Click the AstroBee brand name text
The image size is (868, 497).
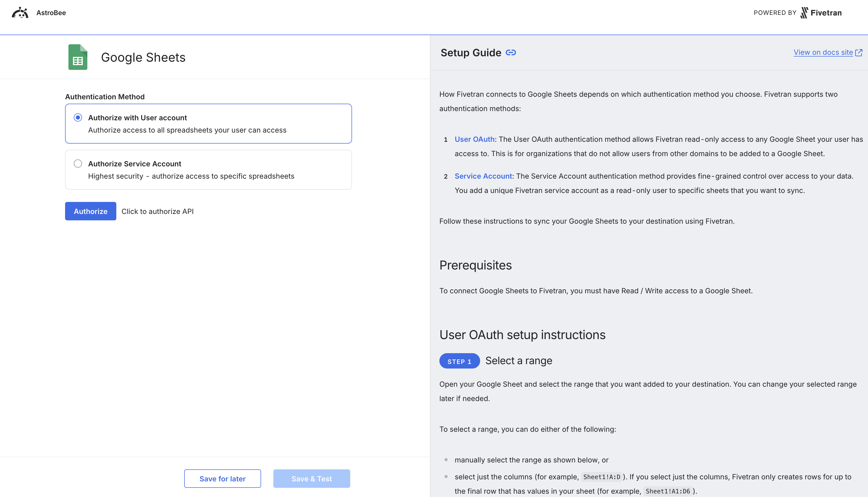(51, 13)
